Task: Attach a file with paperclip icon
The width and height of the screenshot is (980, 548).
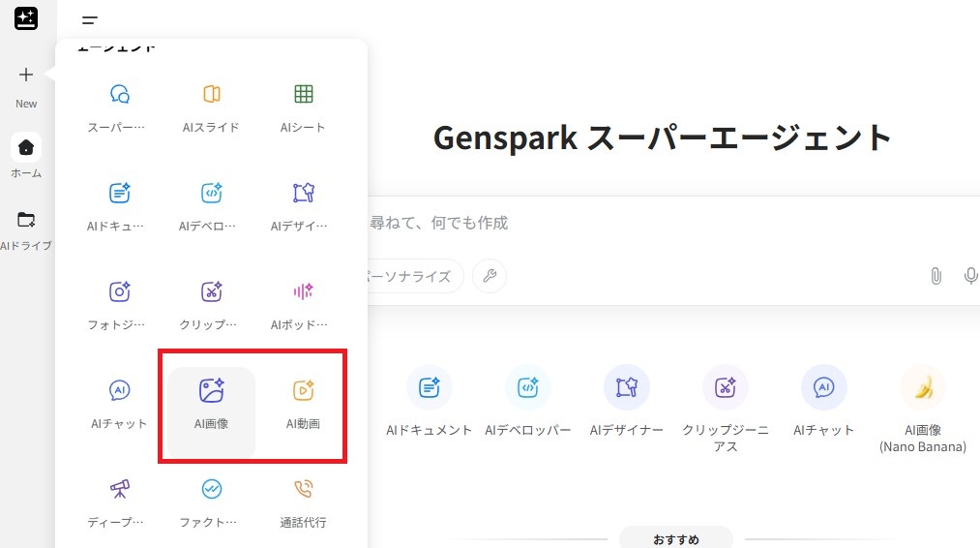Action: click(935, 276)
